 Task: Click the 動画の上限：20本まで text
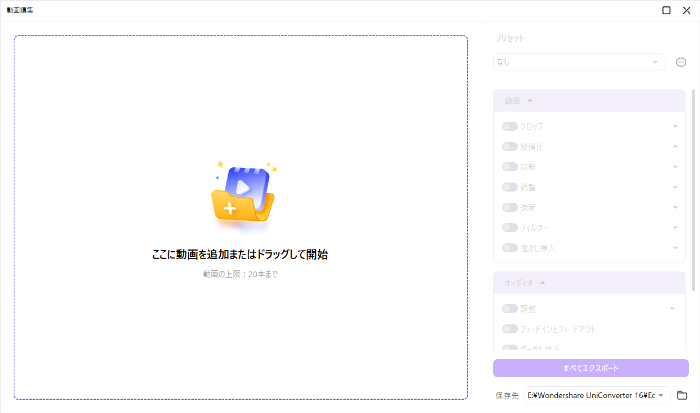(240, 274)
